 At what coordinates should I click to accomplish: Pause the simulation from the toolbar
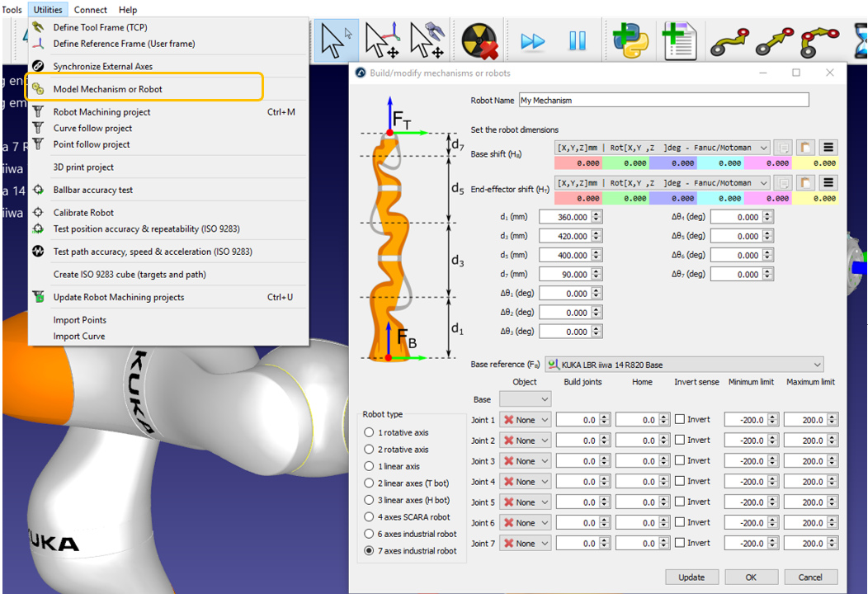[577, 41]
